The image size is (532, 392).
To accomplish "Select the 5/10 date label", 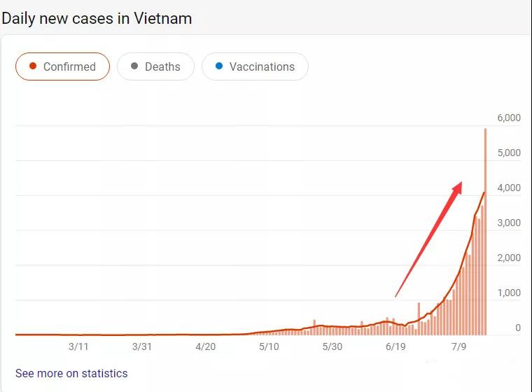I will [269, 346].
